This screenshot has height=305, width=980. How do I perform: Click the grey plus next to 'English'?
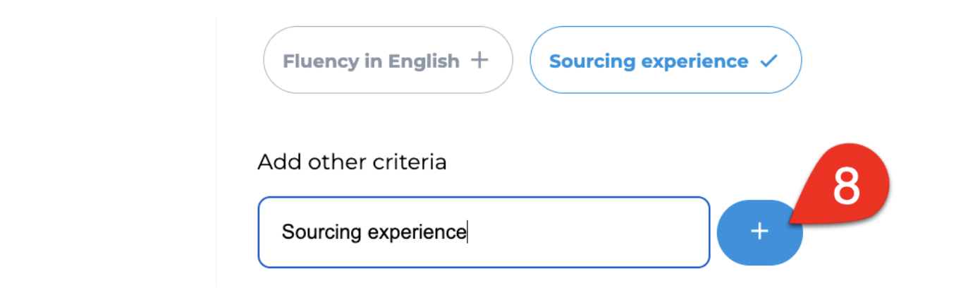tap(479, 60)
